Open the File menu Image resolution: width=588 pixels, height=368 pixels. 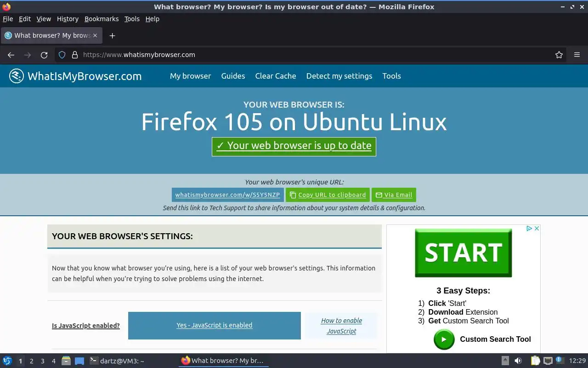tap(8, 19)
